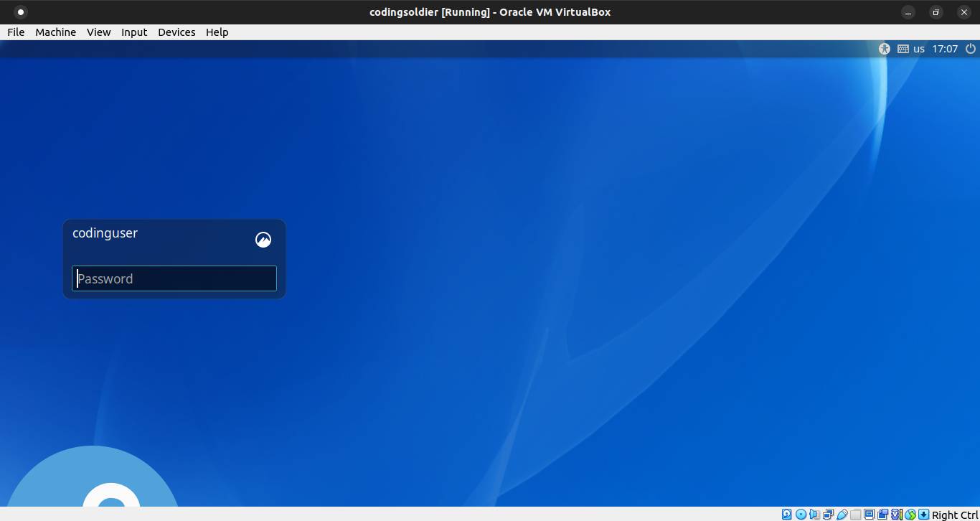Screen dimensions: 980x521
Task: Open the hard disk activity indicator
Action: point(787,514)
